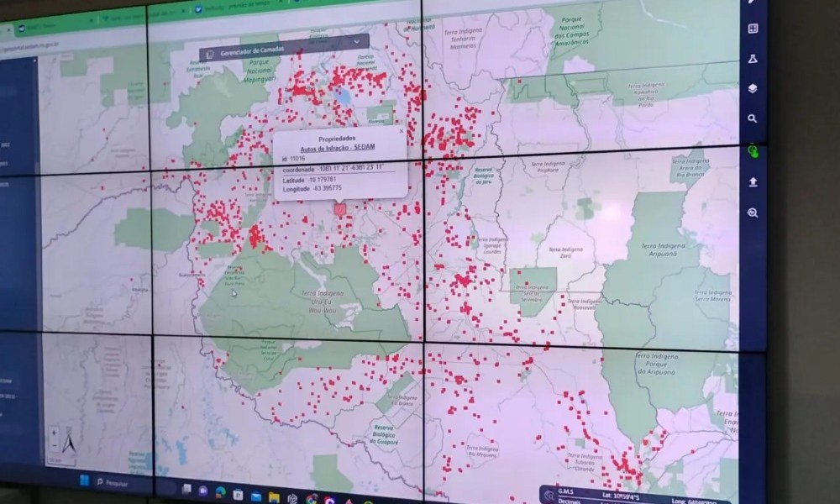The height and width of the screenshot is (504, 840).
Task: Click the Terra Indígena Aripuanã map label
Action: [x=664, y=249]
